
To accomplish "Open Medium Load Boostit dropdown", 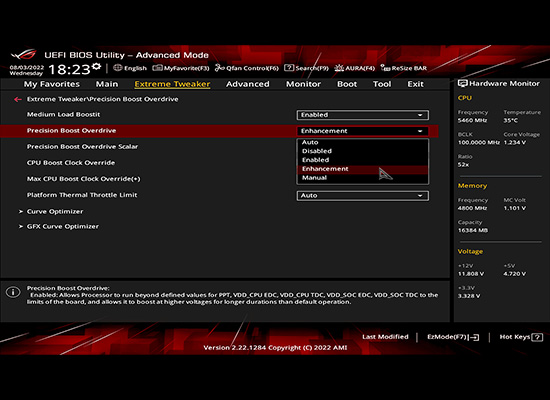I will pos(363,115).
